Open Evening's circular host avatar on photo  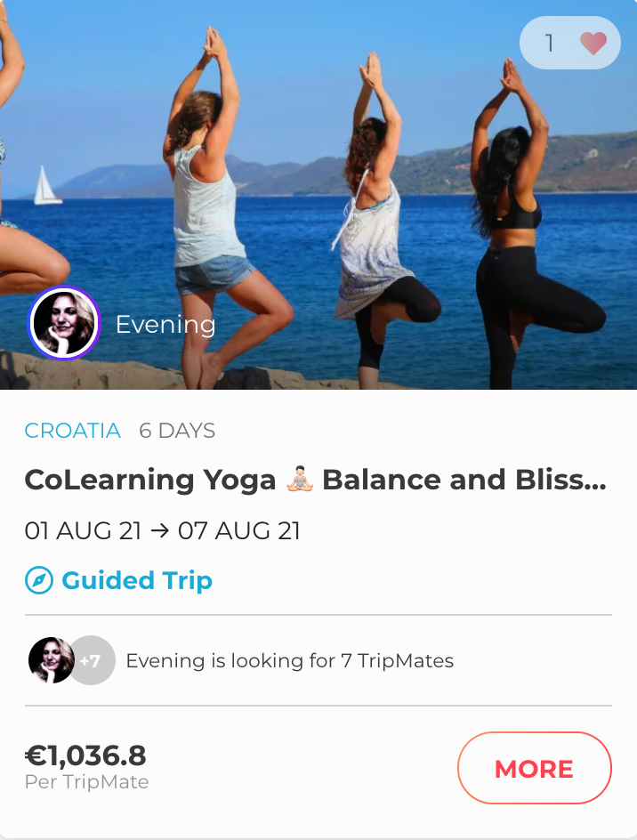(x=64, y=323)
